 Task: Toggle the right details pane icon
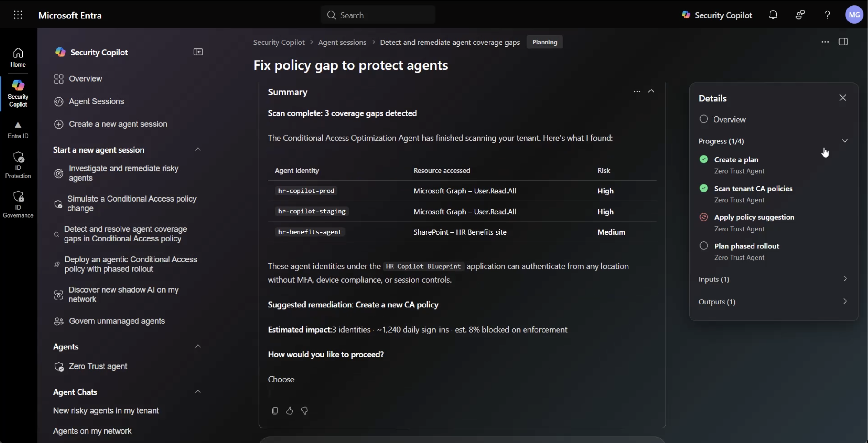843,42
